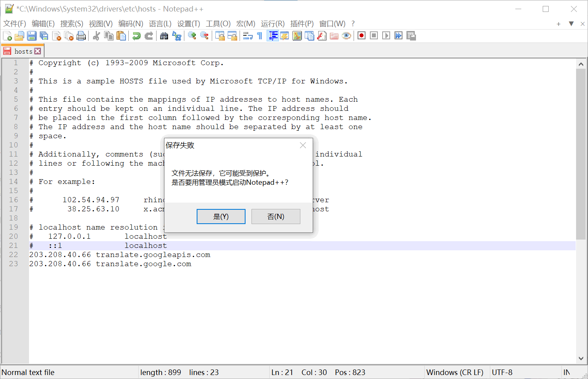Open the 编码(N) encoding menu
588x379 pixels.
pos(131,24)
